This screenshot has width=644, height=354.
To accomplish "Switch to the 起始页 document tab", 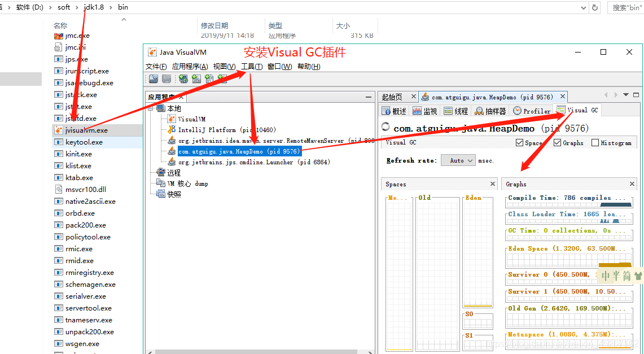I will (x=392, y=97).
